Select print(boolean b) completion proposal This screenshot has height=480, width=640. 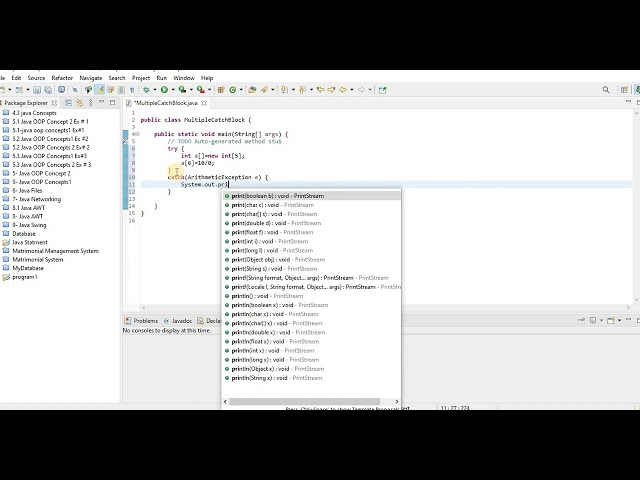click(x=311, y=196)
